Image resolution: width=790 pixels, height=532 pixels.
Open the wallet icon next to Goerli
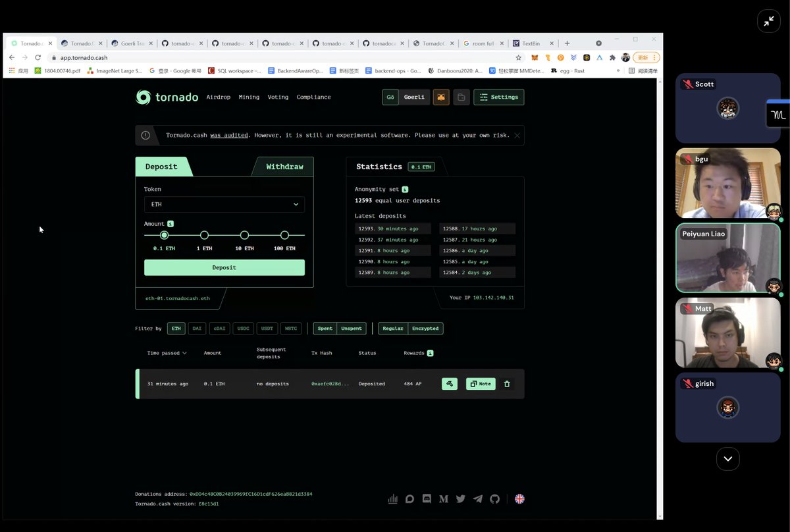(x=441, y=97)
